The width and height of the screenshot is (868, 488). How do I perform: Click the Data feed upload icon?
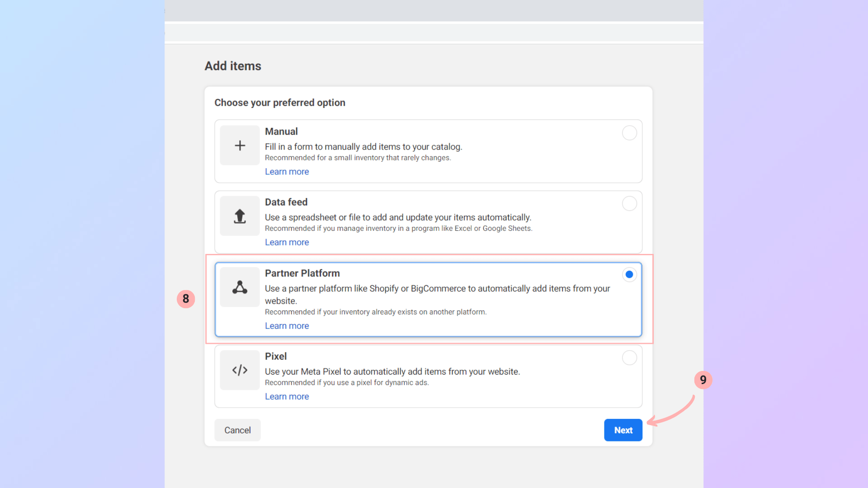[x=240, y=216]
